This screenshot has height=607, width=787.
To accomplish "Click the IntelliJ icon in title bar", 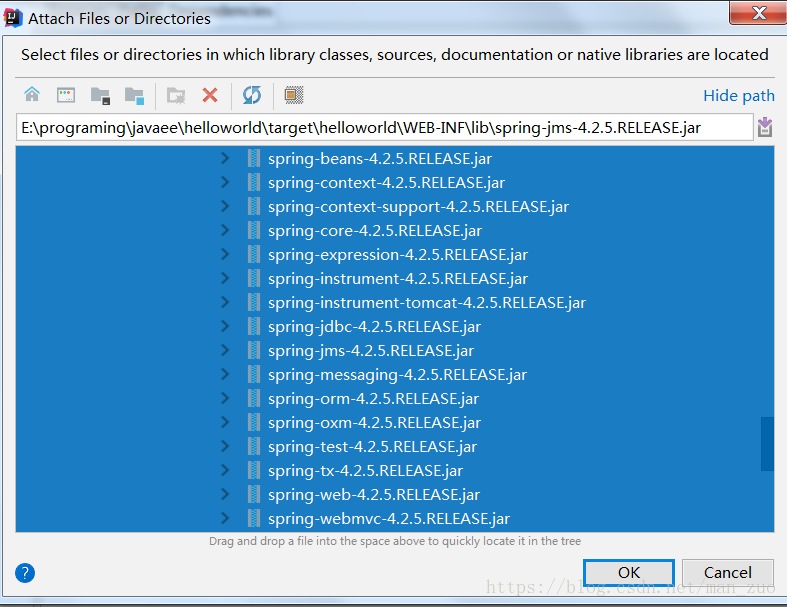I will (x=13, y=18).
